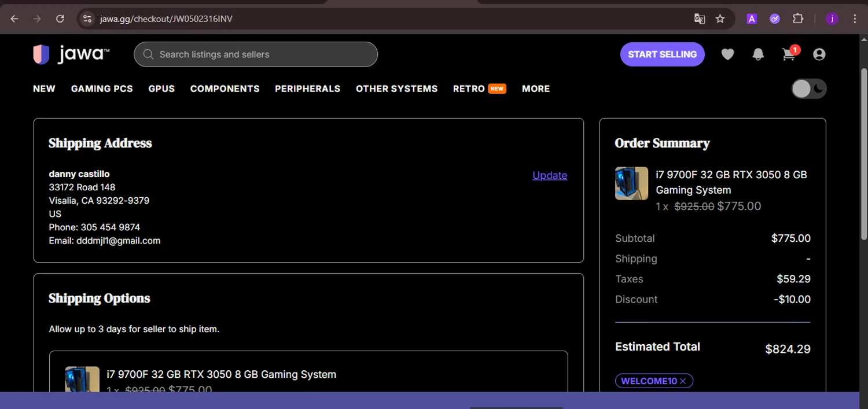Open the OTHER SYSTEMS category
This screenshot has height=409, width=868.
[x=396, y=89]
